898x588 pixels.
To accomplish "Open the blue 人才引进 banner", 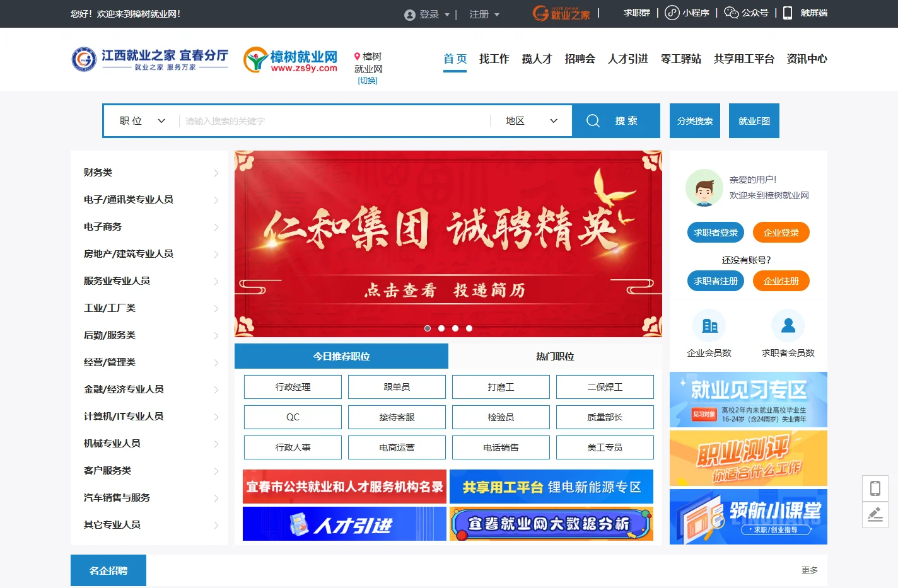I will 344,524.
